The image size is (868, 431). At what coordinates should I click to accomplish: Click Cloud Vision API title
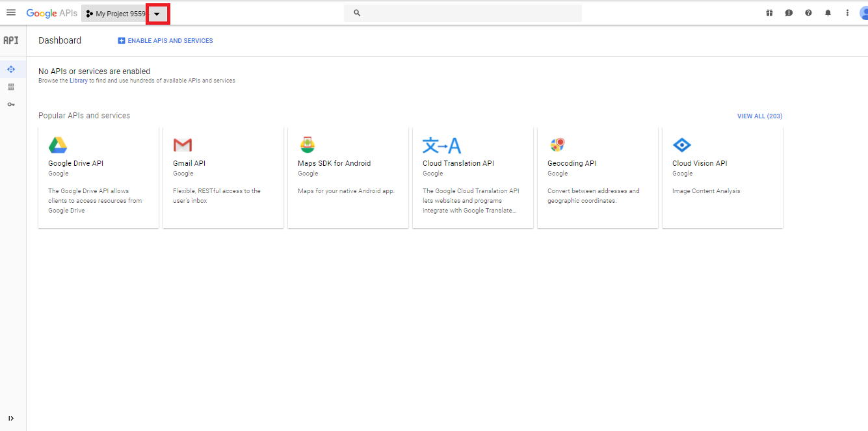click(x=700, y=164)
